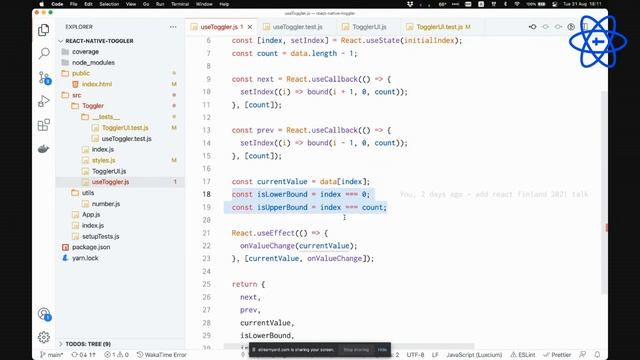Open the Manage gear menu
640x360 pixels.
(x=44, y=337)
